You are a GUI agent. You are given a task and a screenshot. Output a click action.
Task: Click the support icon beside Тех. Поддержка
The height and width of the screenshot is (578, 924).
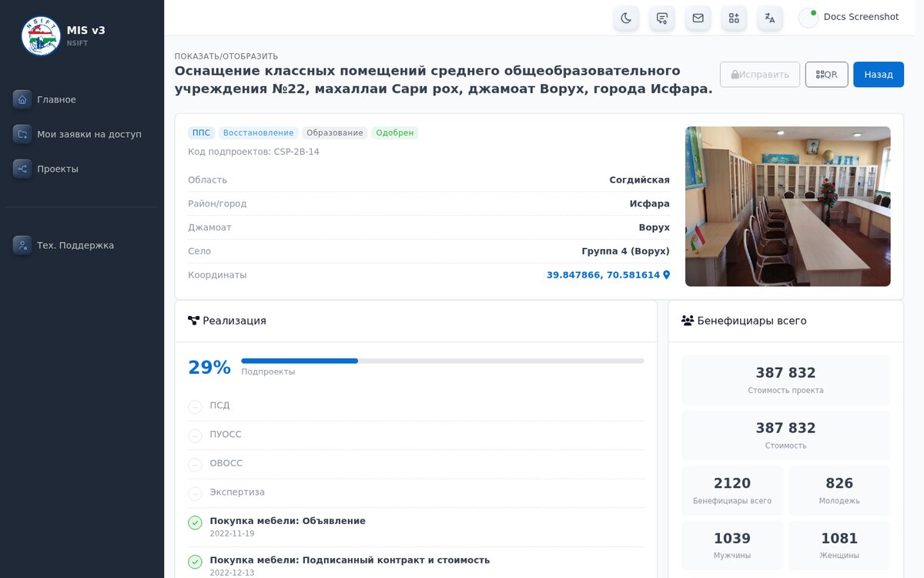coord(22,245)
